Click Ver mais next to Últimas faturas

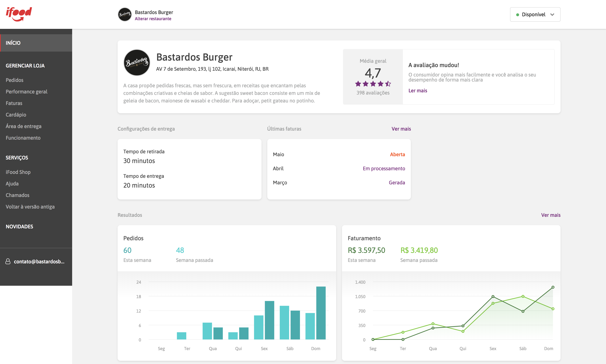coord(401,129)
